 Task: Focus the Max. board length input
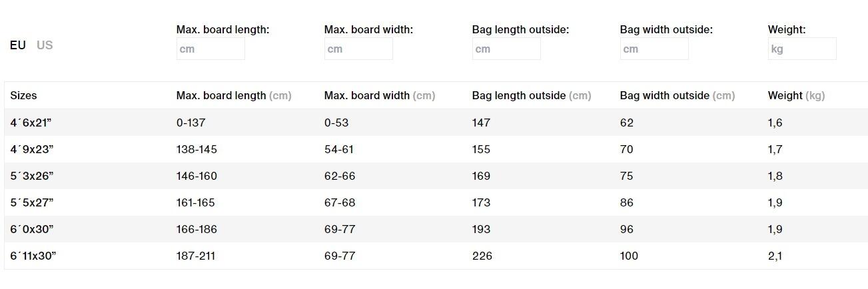(211, 49)
